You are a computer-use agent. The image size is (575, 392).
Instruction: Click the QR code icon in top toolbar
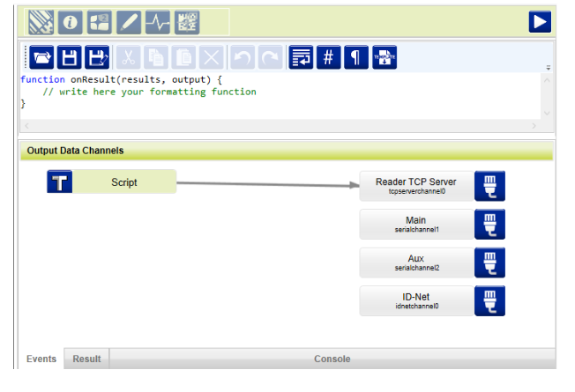(186, 21)
